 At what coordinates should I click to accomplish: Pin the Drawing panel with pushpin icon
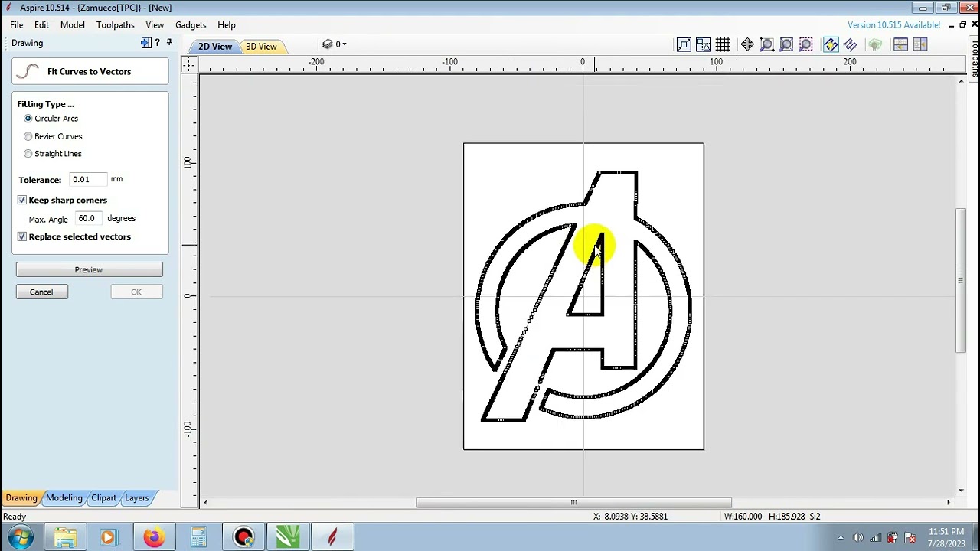pyautogui.click(x=169, y=43)
